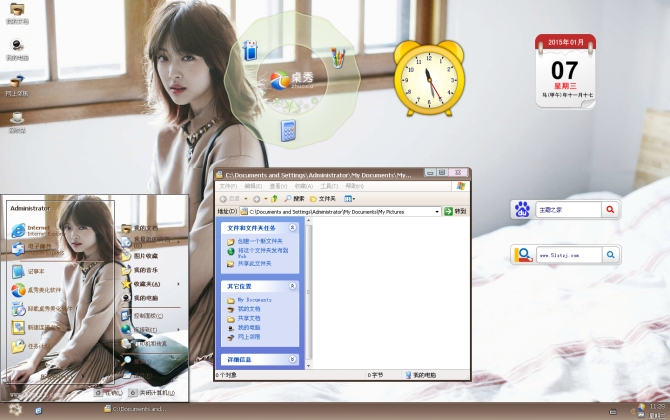Open the 查看(V) menu in Explorer
The image size is (670, 420).
point(278,186)
